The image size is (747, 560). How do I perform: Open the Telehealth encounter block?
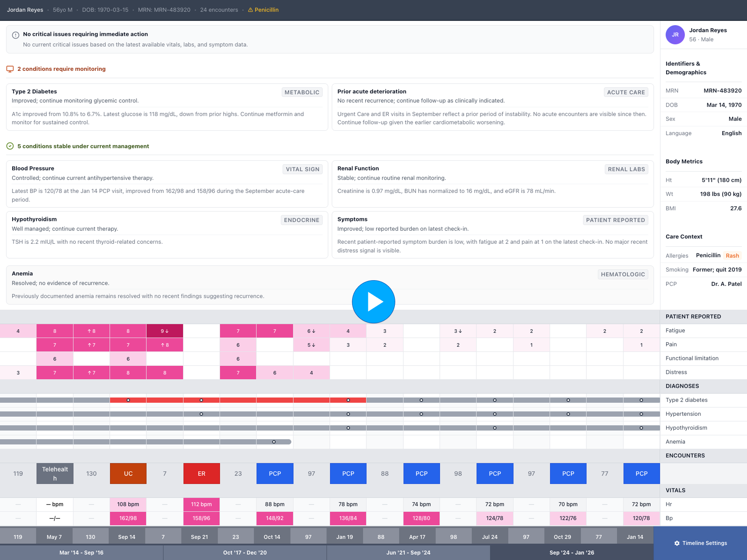tap(55, 474)
